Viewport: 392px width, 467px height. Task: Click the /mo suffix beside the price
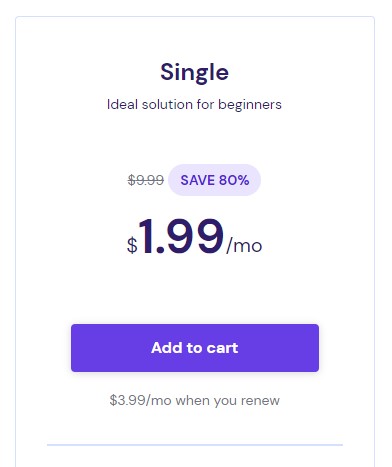(x=244, y=246)
